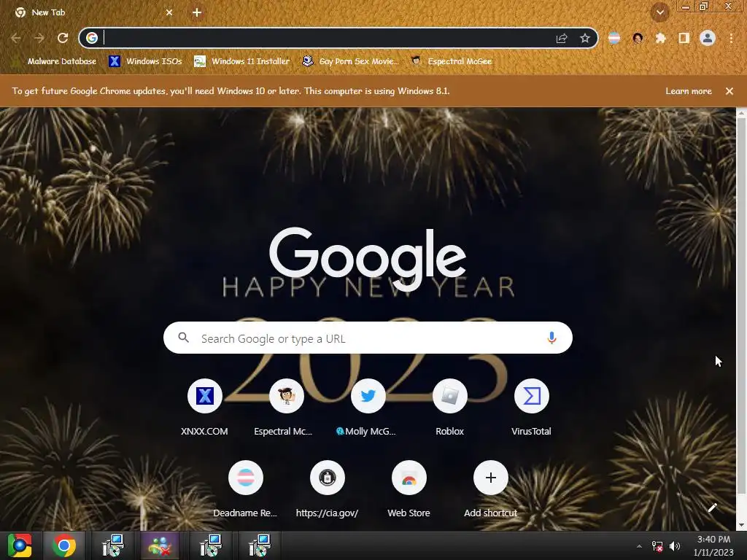Click the trans flag extension icon in toolbar
This screenshot has height=560, width=747.
(x=614, y=38)
